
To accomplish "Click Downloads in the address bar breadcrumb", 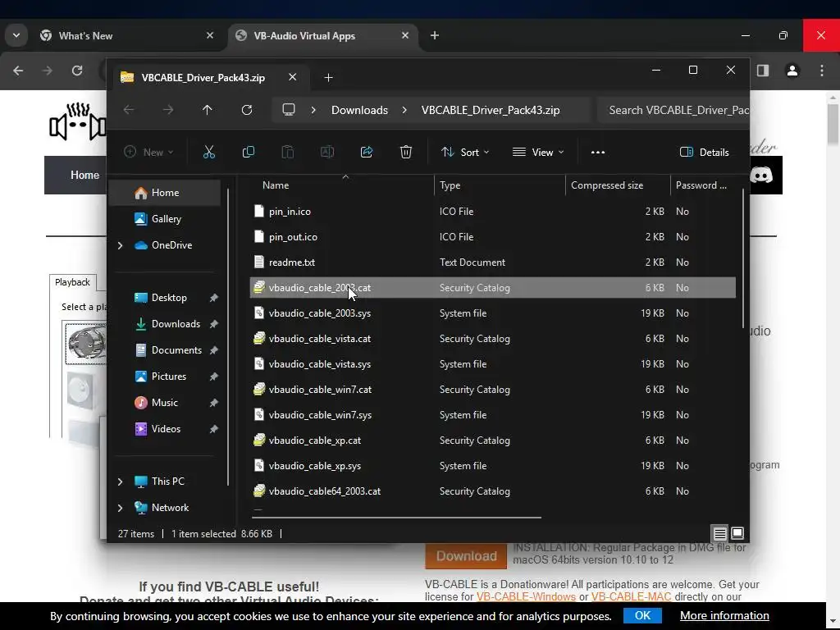I will [x=359, y=110].
